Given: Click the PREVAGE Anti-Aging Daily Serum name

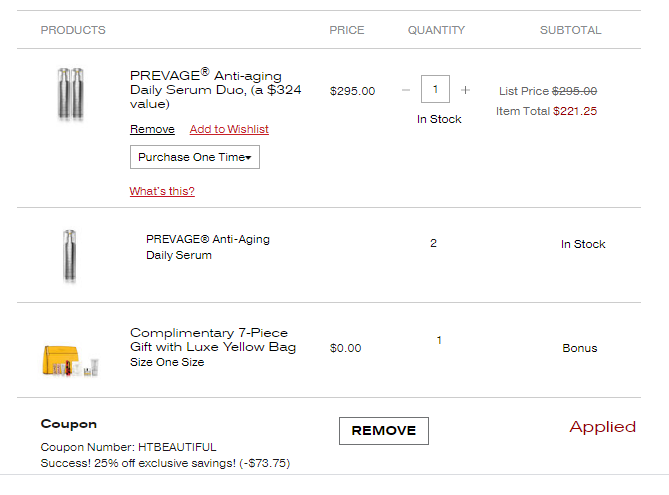Looking at the screenshot, I should [x=208, y=247].
